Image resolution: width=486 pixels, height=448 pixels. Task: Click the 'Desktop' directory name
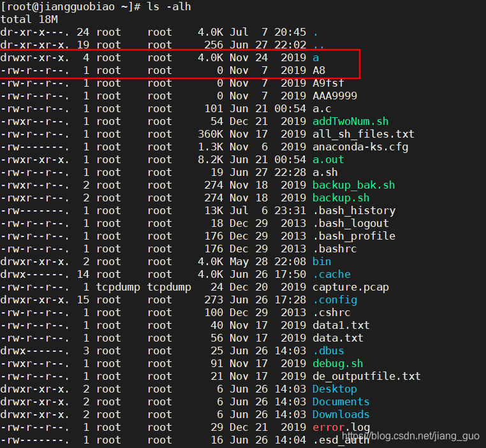click(x=335, y=389)
